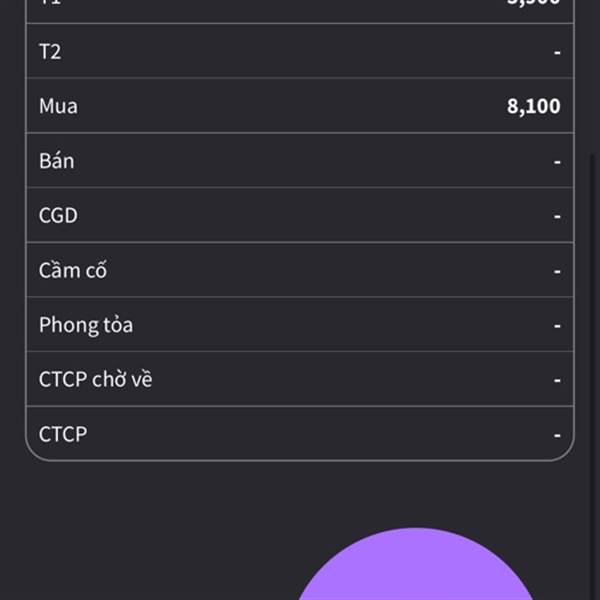
Task: Select the T2 row label
Action: (x=50, y=51)
